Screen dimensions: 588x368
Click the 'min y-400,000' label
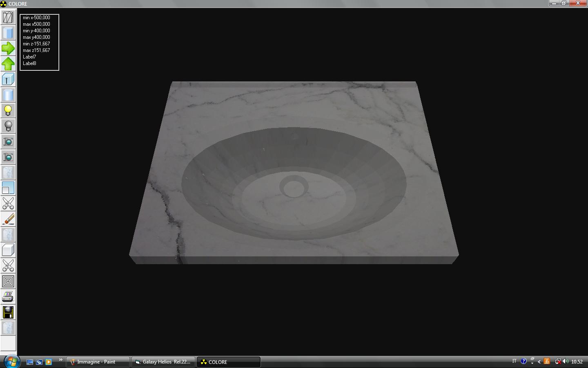(36, 31)
